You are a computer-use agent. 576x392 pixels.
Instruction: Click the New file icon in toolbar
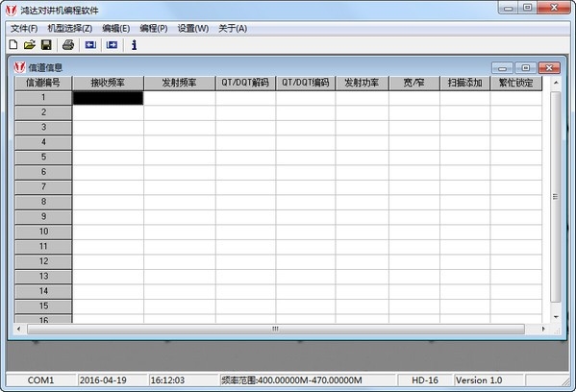[x=13, y=45]
